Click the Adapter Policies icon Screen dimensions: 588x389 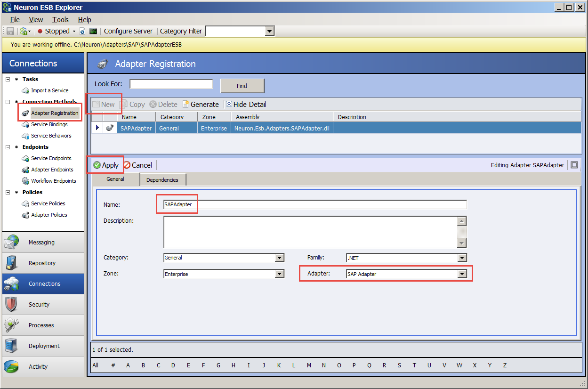pyautogui.click(x=25, y=215)
